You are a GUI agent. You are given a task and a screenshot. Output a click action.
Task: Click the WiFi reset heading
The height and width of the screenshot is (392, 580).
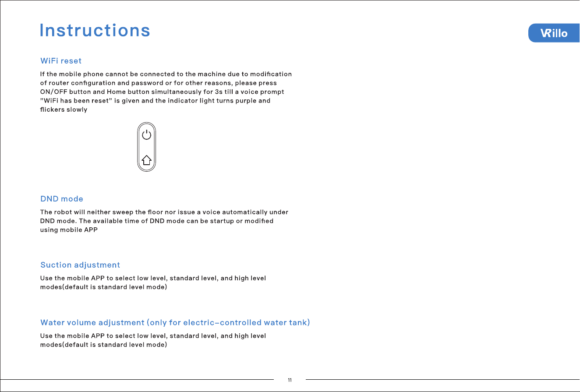point(61,60)
